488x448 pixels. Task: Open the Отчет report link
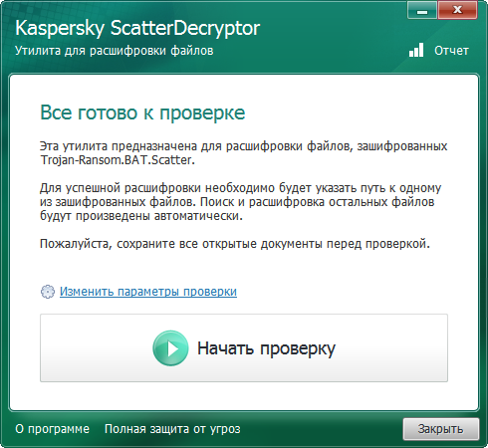(x=451, y=51)
